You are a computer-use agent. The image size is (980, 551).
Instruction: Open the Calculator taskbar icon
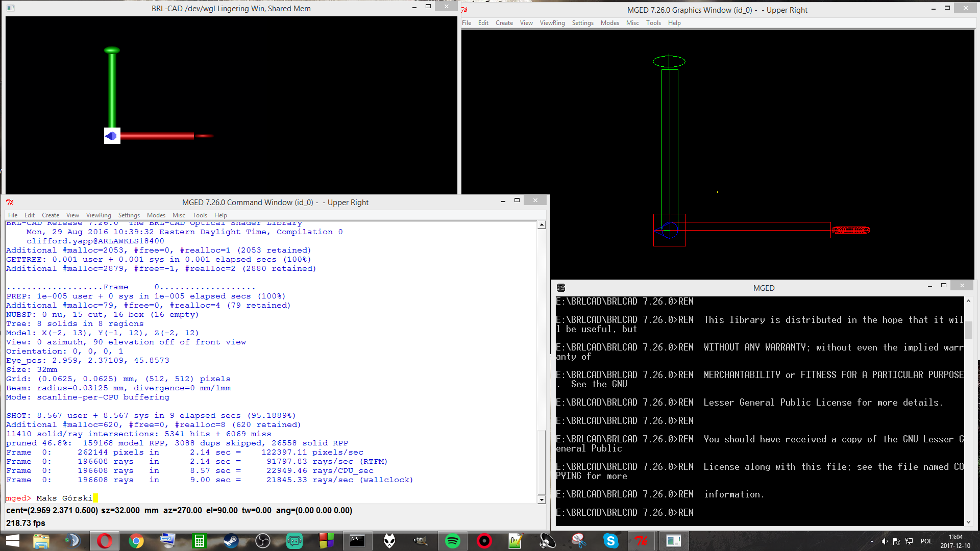pyautogui.click(x=199, y=541)
